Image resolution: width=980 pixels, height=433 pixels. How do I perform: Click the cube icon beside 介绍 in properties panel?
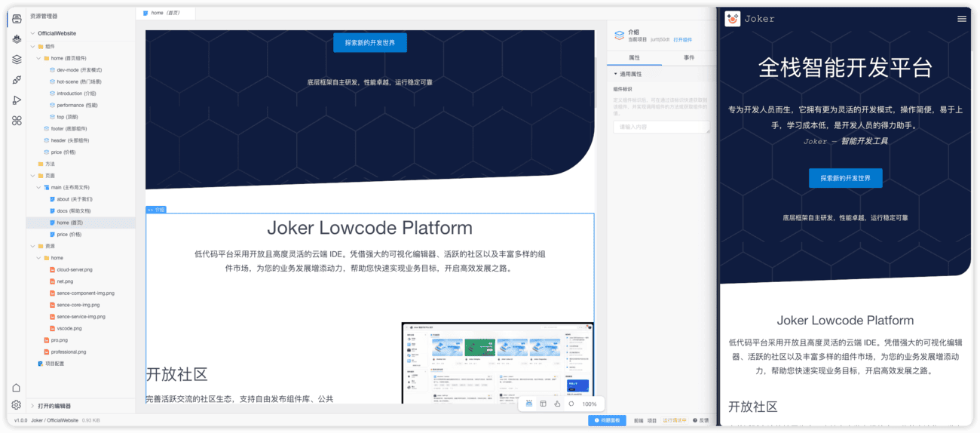point(619,35)
